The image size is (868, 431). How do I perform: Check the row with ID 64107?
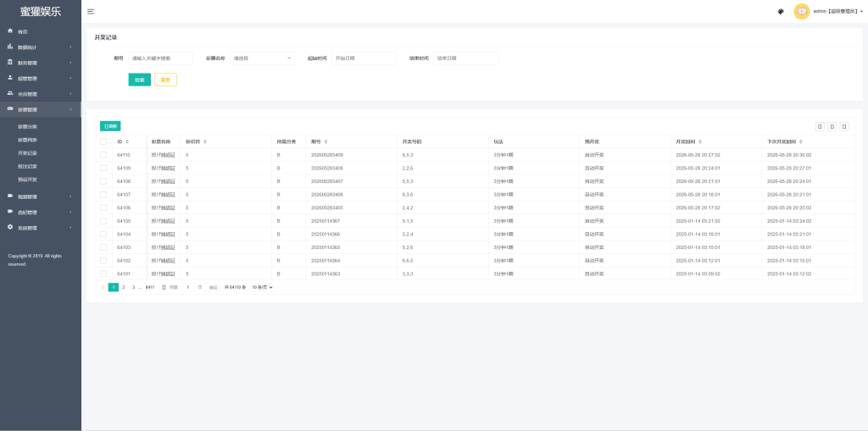(103, 195)
